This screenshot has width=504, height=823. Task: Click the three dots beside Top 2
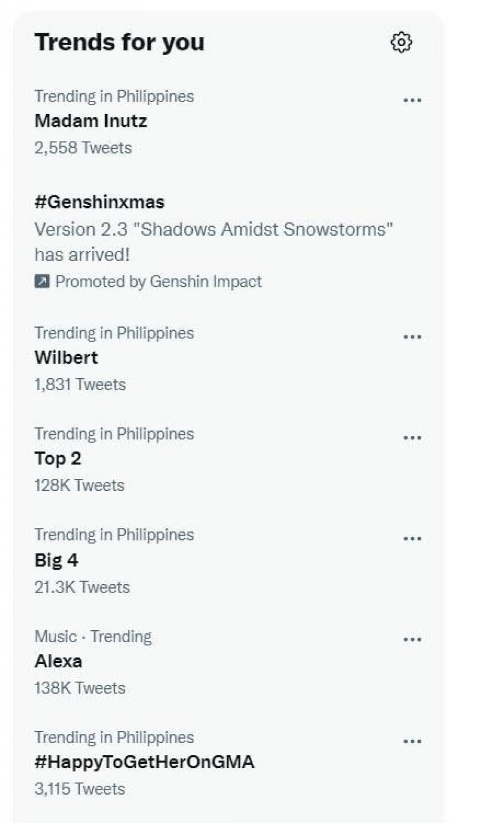click(x=412, y=437)
